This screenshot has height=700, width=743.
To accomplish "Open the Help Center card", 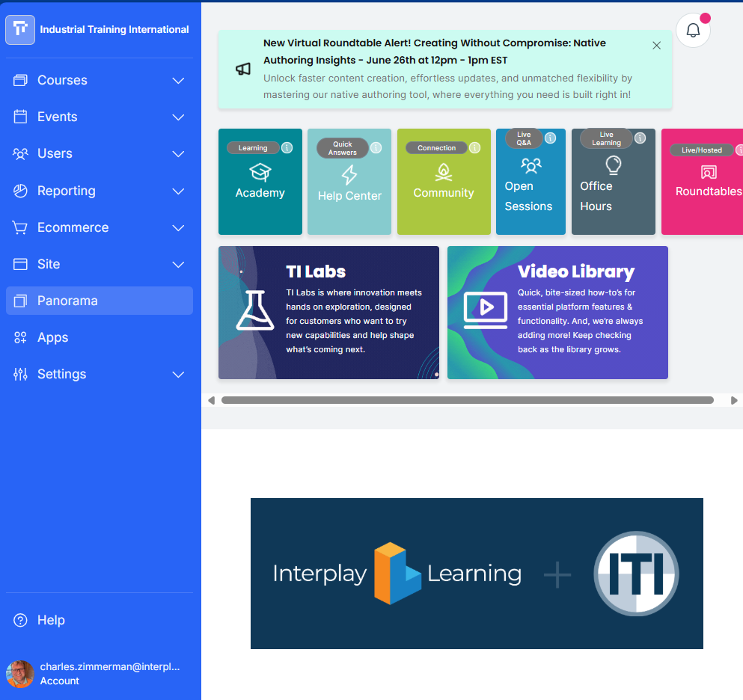I will click(349, 182).
